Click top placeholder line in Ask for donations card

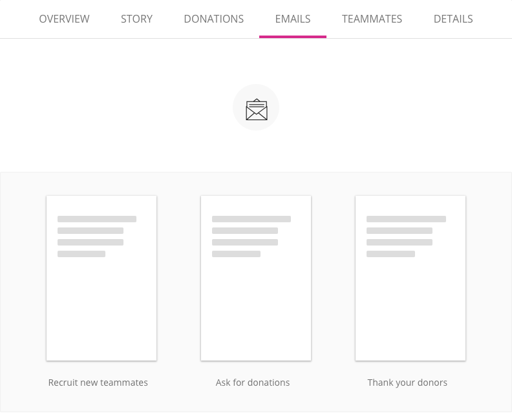pyautogui.click(x=251, y=219)
